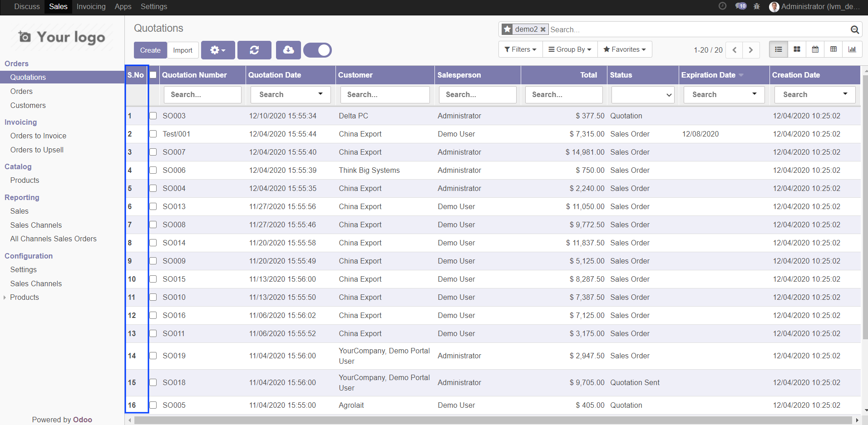The image size is (868, 425).
Task: Open the Status column filter dropdown
Action: click(x=642, y=95)
